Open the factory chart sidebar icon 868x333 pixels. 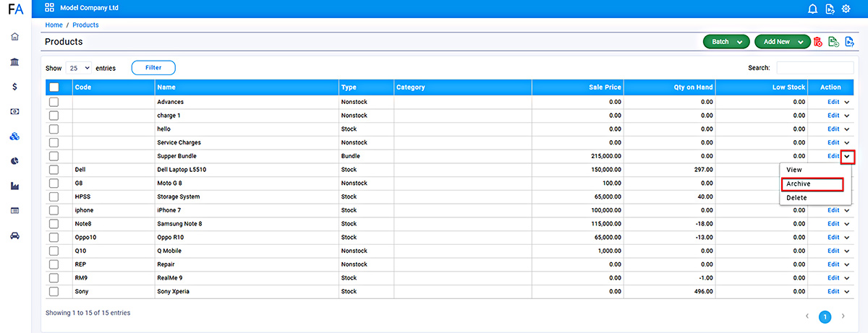[x=14, y=186]
